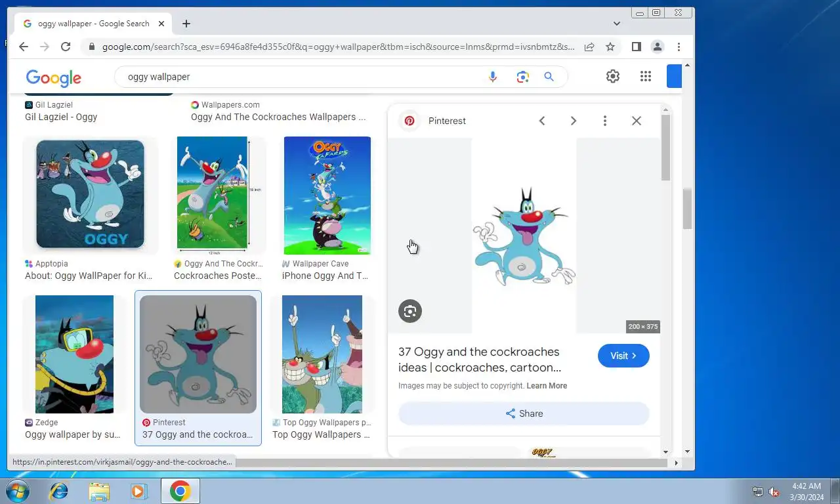Show previous image in preview panel
This screenshot has height=504, width=840.
[x=542, y=121]
